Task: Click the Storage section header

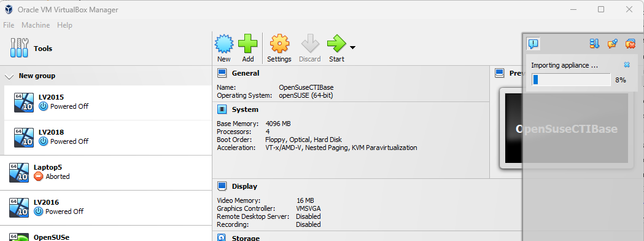Action: pyautogui.click(x=246, y=238)
